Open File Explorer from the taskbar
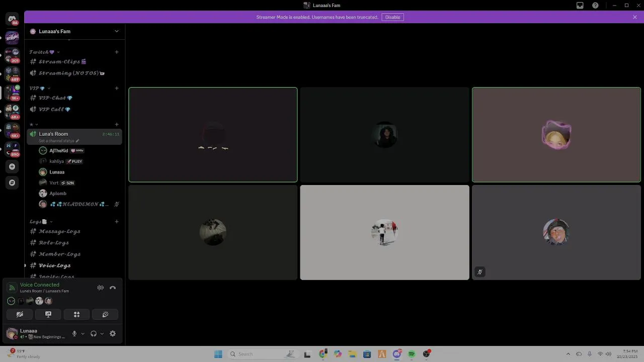 tap(352, 354)
